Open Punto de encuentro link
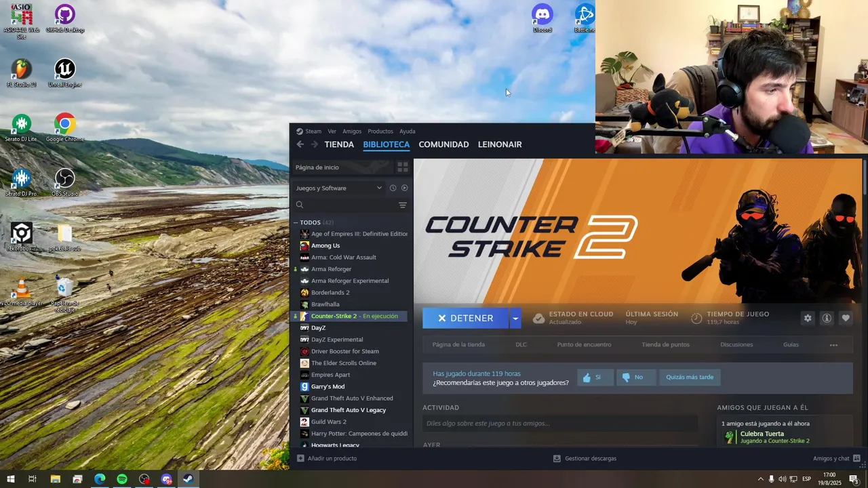The height and width of the screenshot is (488, 868). click(584, 345)
